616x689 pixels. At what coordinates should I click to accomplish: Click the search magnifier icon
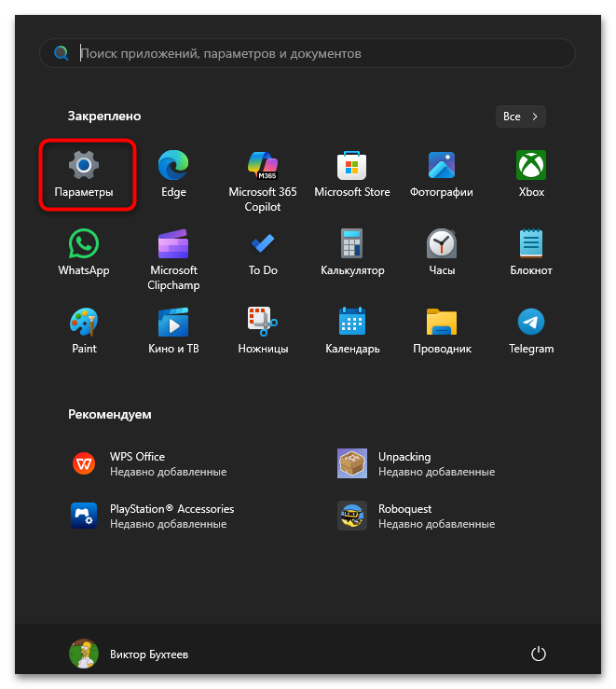tap(61, 53)
